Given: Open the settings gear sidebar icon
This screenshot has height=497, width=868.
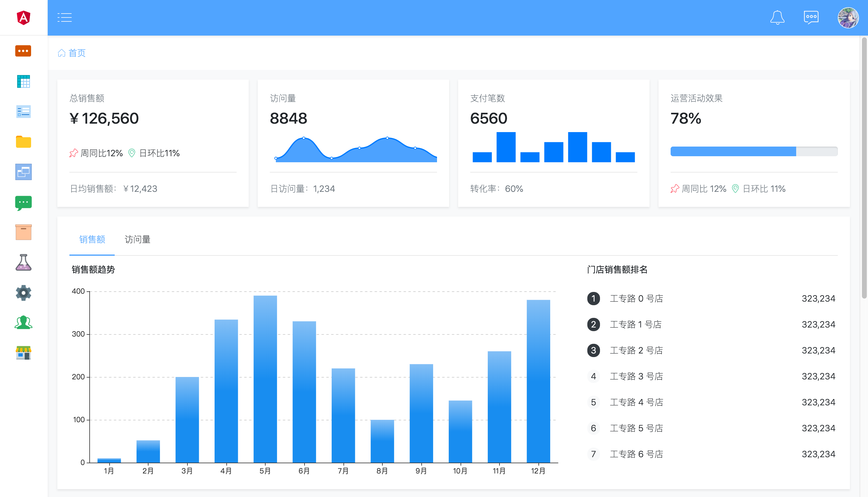Looking at the screenshot, I should point(23,293).
